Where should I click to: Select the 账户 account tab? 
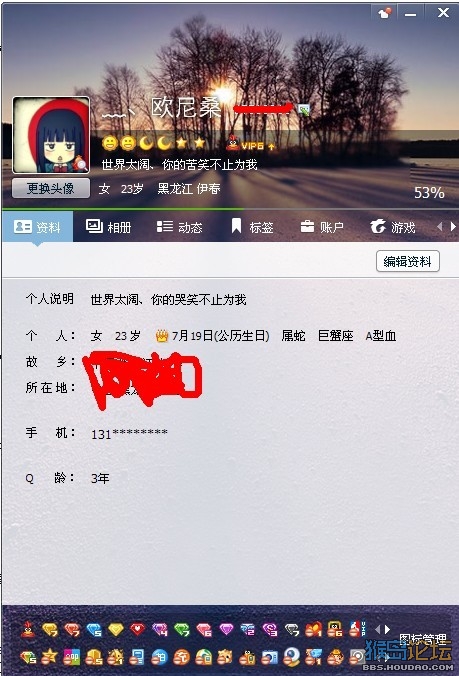click(x=322, y=226)
